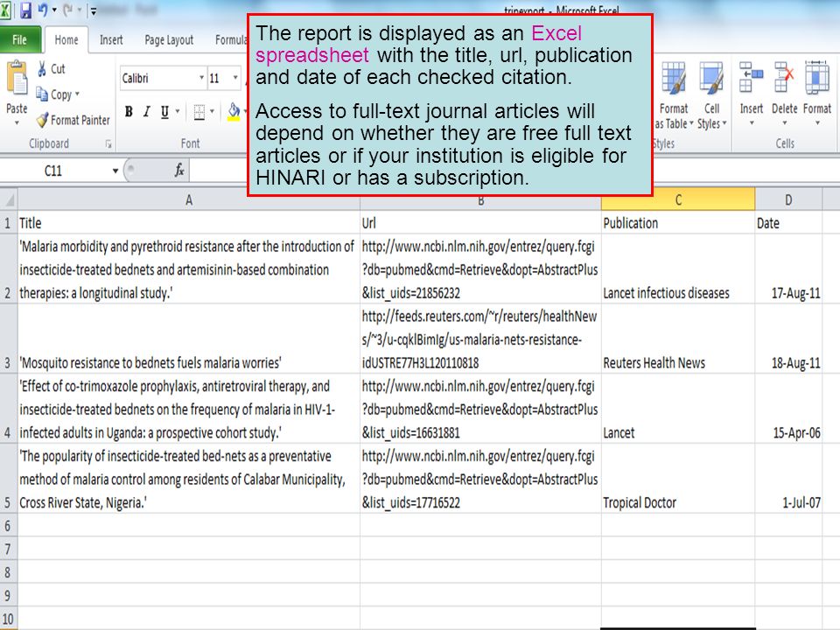The image size is (840, 630).
Task: Open the Page Layout tab
Action: pyautogui.click(x=169, y=39)
